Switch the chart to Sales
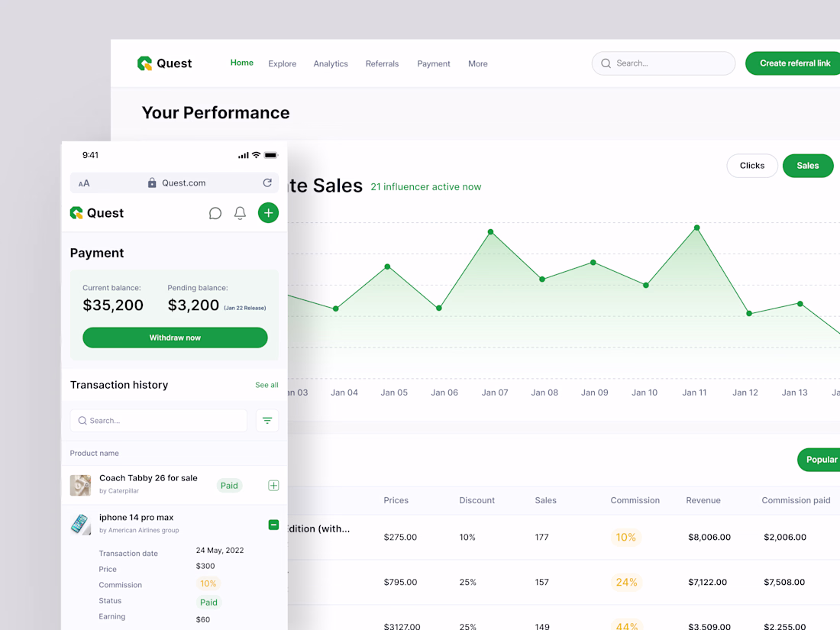This screenshot has height=630, width=840. pos(808,166)
